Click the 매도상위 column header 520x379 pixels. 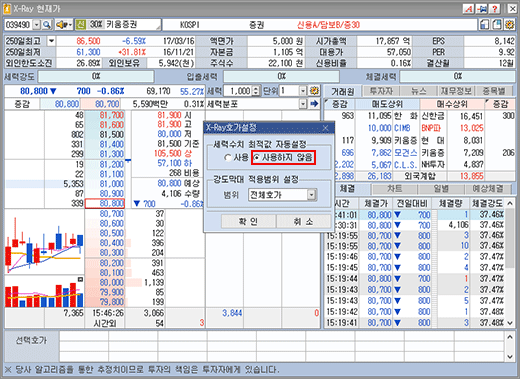(x=387, y=104)
